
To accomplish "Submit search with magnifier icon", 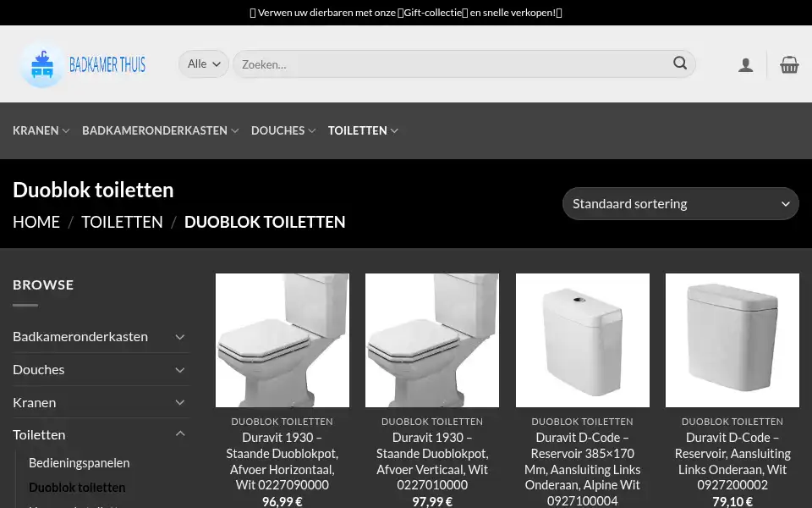I will click(x=680, y=63).
